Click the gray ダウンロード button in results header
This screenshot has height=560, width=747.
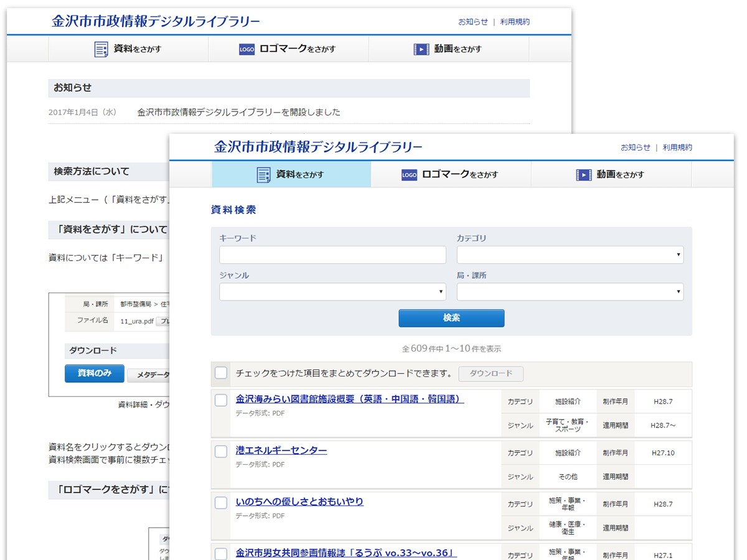tap(491, 373)
